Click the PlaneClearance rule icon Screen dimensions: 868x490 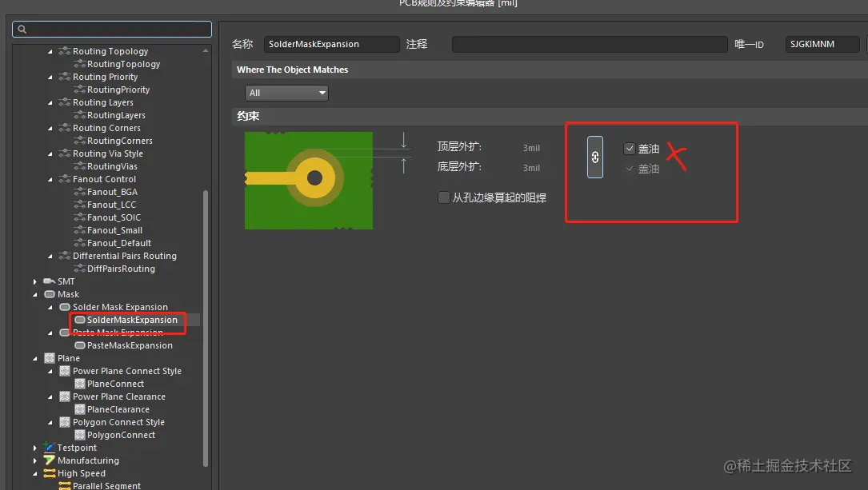point(80,409)
